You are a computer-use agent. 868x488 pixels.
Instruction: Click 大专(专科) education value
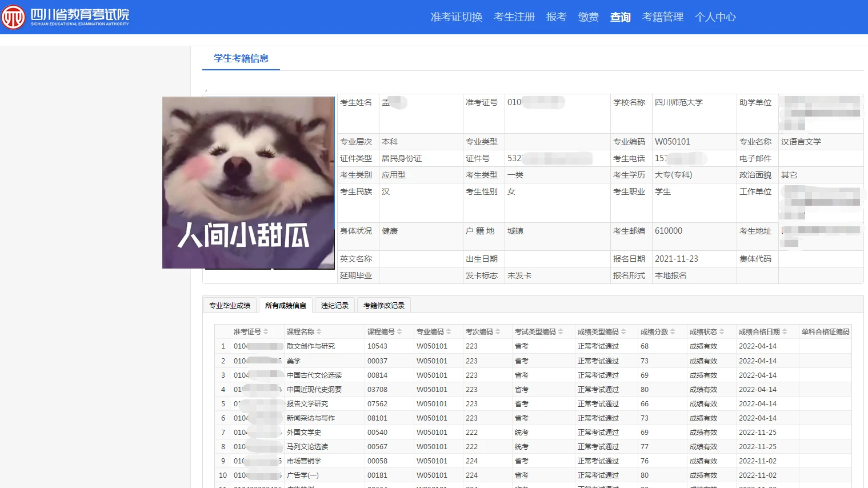click(674, 175)
